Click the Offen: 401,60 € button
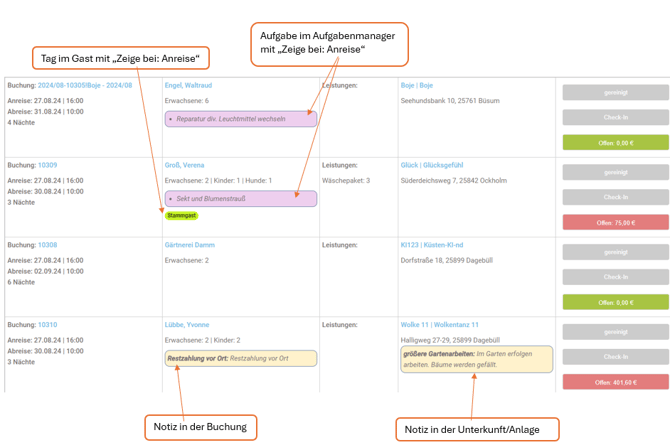Screen dimensions: 670x445 coord(615,382)
